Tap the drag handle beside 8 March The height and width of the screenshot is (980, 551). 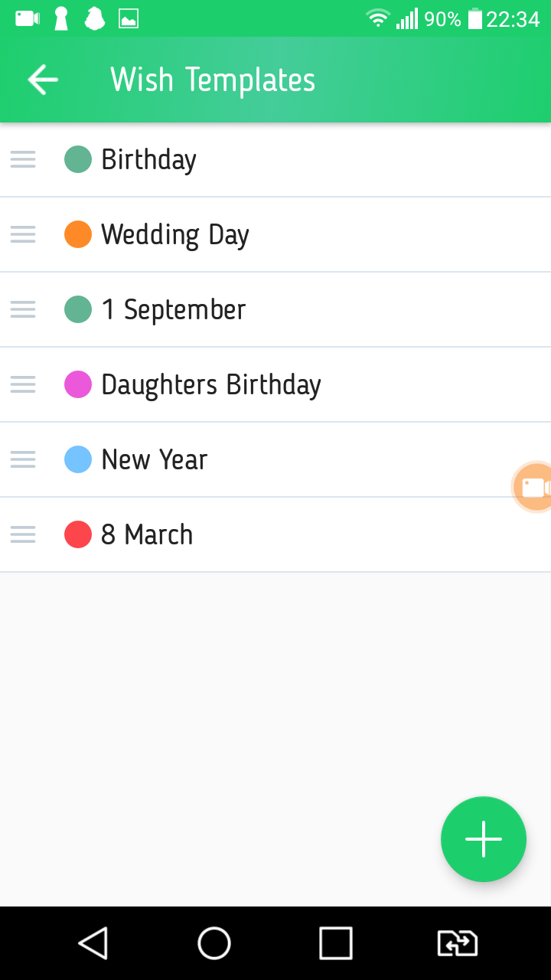(23, 534)
